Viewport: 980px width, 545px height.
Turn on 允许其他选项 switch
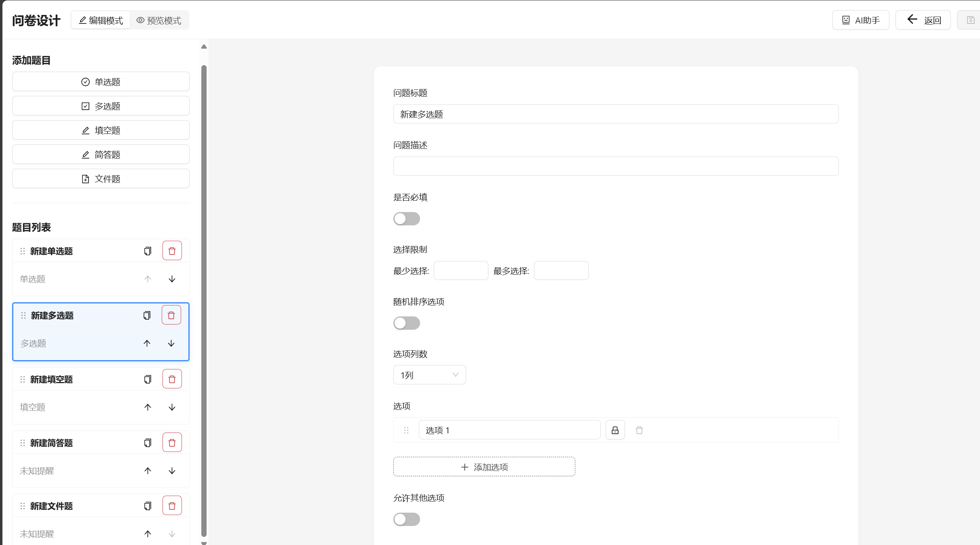[x=406, y=519]
